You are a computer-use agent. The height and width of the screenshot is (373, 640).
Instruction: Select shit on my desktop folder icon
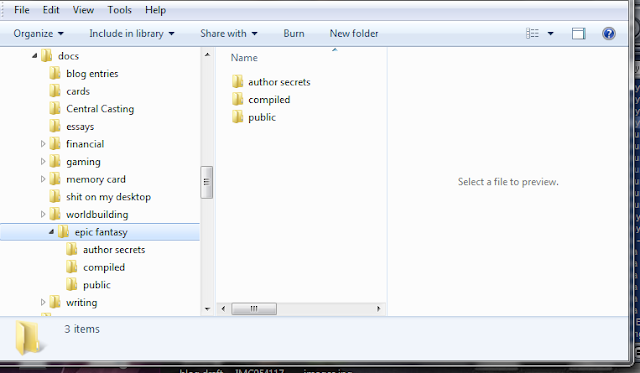click(x=55, y=197)
